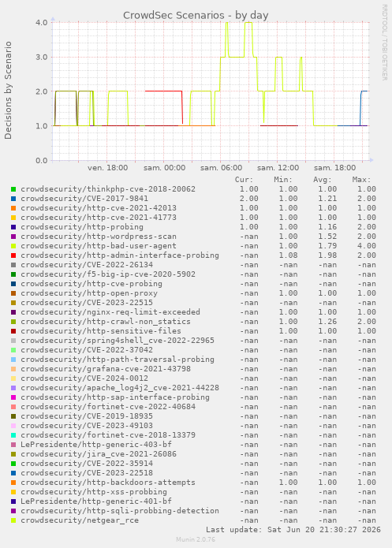Select the 'crowdsecurity/http-sqli-probbing-detection' legend label
Viewport: 392px width, 548px height.
(120, 511)
